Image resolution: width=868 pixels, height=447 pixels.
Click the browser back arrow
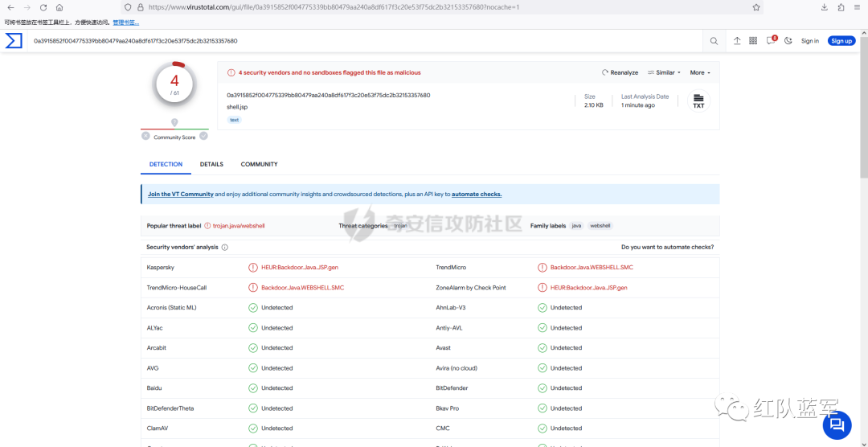pyautogui.click(x=10, y=8)
